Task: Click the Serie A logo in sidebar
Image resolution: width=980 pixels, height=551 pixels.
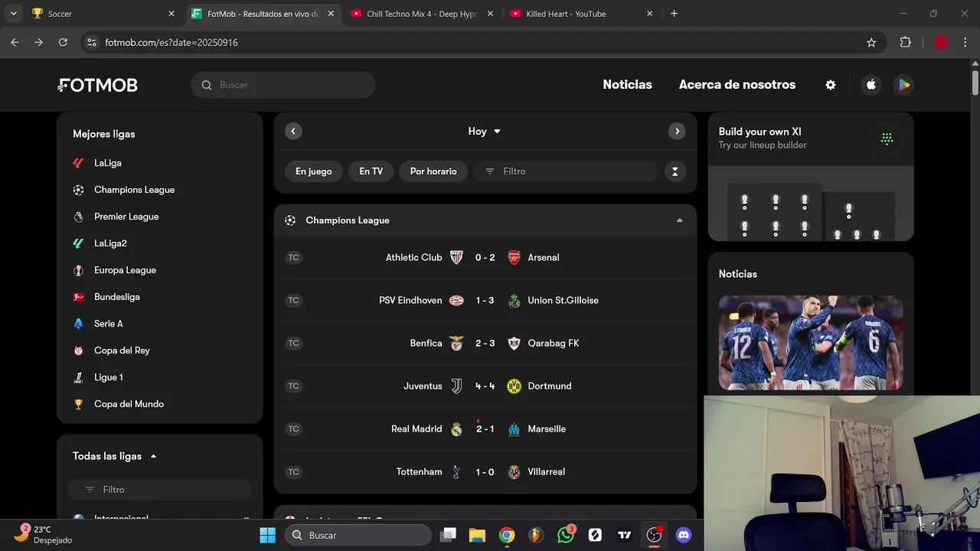Action: point(78,324)
